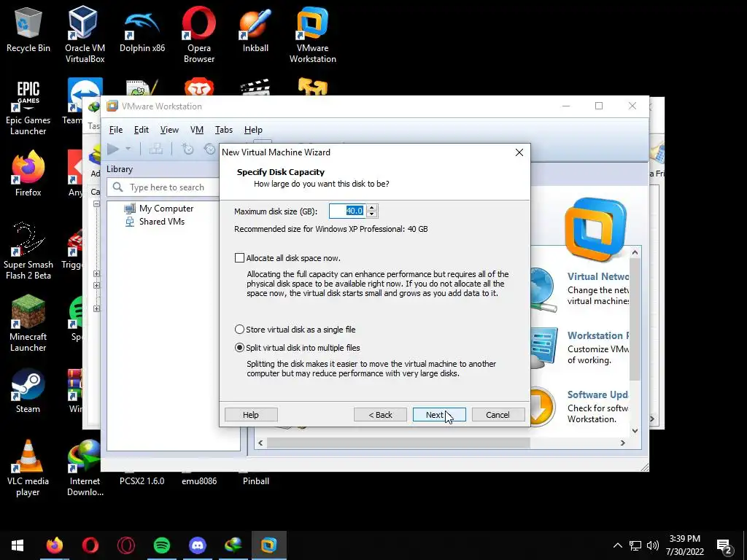This screenshot has width=747, height=560.
Task: Click the Spotify taskbar icon
Action: [x=162, y=545]
